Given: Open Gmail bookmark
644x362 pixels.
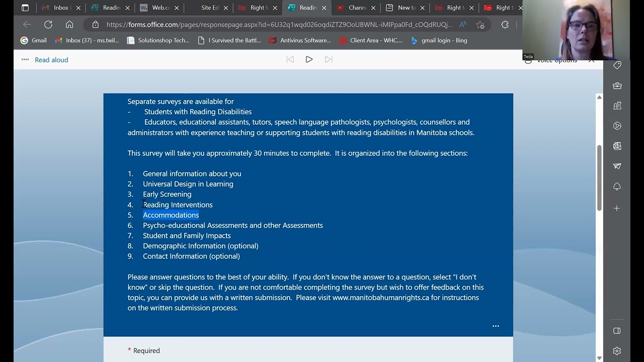Looking at the screenshot, I should tap(33, 40).
